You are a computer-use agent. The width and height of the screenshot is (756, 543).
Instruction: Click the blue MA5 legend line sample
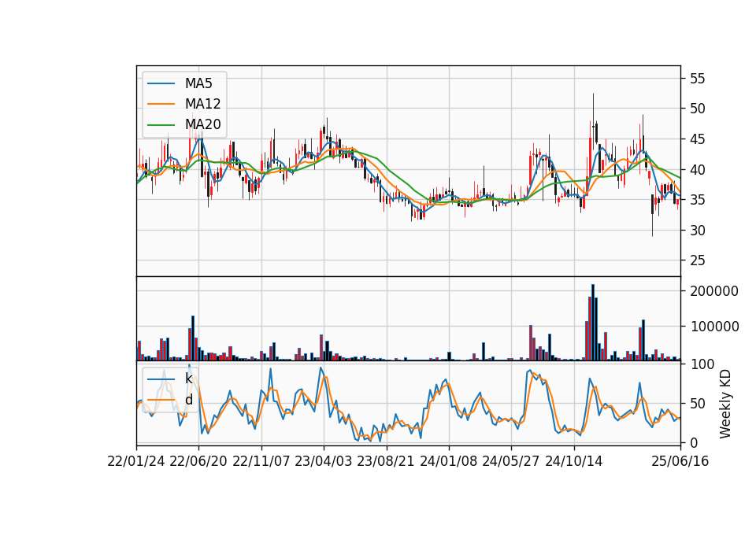click(x=161, y=83)
